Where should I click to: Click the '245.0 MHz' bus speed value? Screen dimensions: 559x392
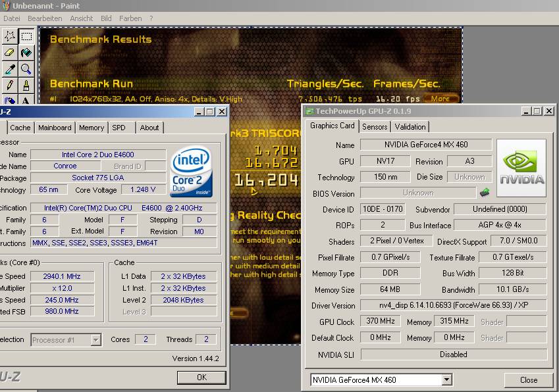coord(62,300)
